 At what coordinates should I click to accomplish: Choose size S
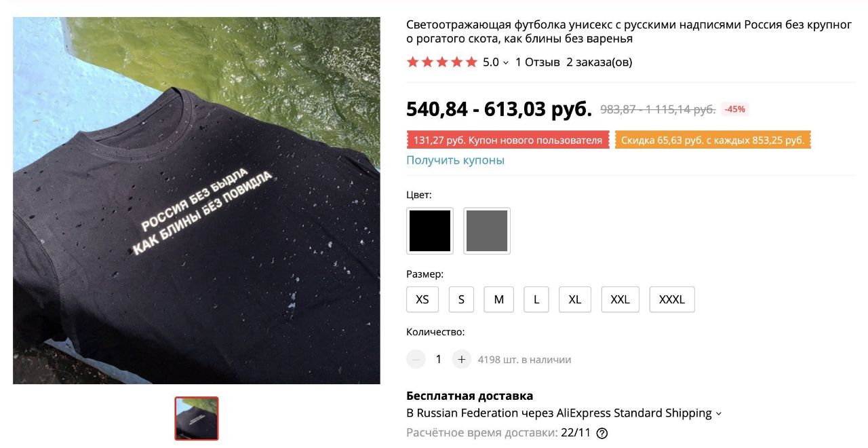(x=461, y=299)
